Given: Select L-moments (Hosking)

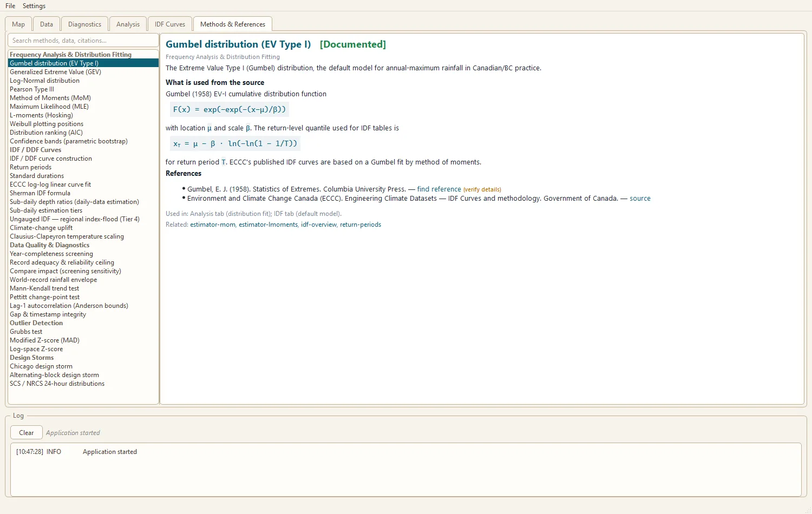Looking at the screenshot, I should coord(83,115).
